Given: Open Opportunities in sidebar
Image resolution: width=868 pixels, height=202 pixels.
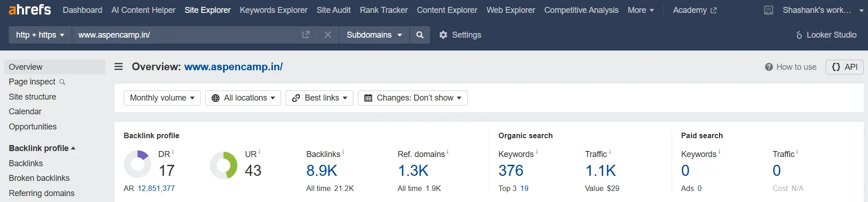Looking at the screenshot, I should pos(33,127).
